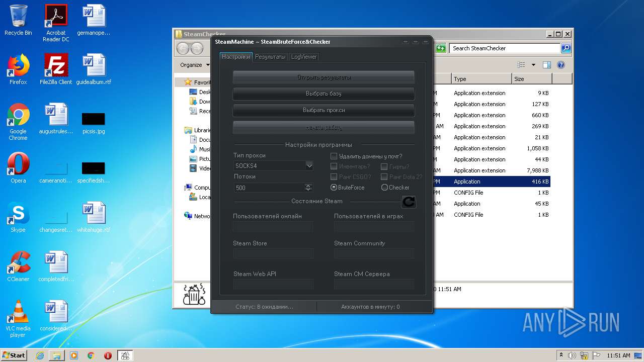Show hidden tray icons arrow

pyautogui.click(x=561, y=355)
